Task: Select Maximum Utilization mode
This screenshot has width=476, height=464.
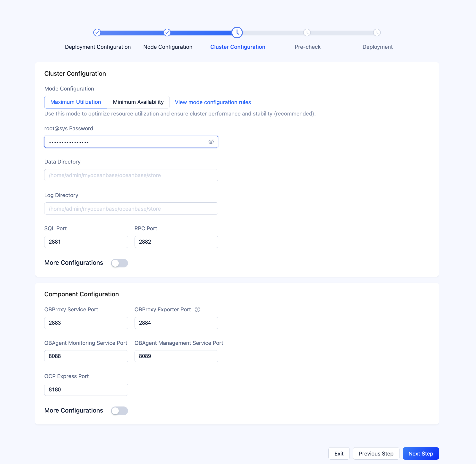Action: pyautogui.click(x=76, y=102)
